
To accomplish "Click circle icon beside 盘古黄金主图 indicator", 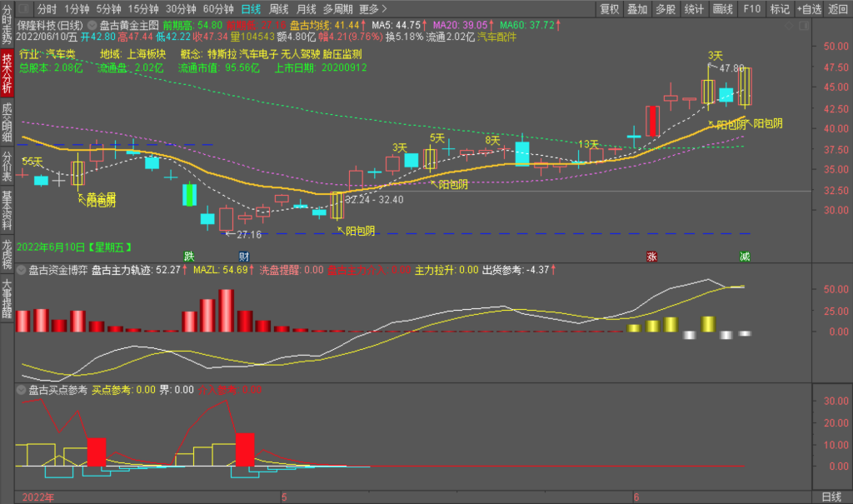I will tap(92, 26).
